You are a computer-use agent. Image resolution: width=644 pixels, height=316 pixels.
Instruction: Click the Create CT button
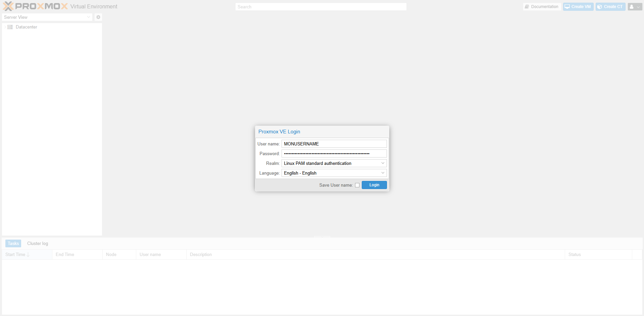point(610,7)
